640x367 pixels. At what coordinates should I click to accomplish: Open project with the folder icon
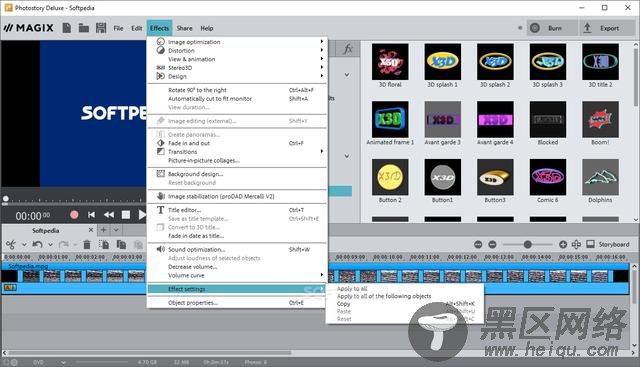[84, 28]
